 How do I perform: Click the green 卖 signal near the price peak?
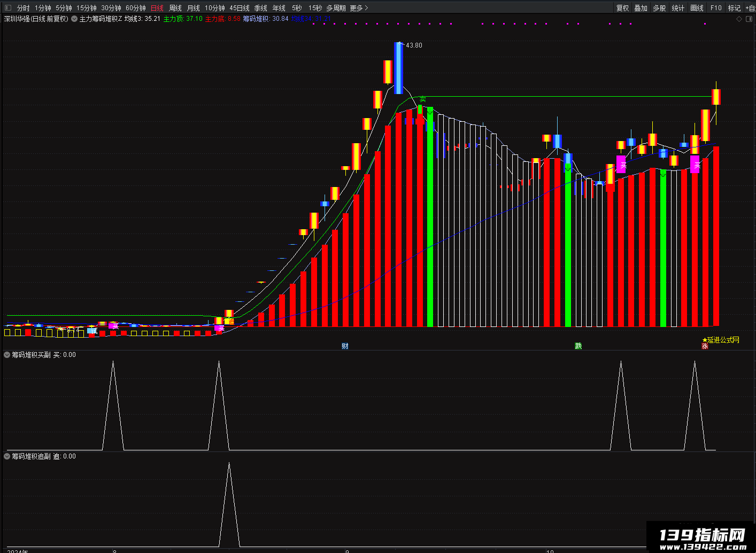(422, 99)
